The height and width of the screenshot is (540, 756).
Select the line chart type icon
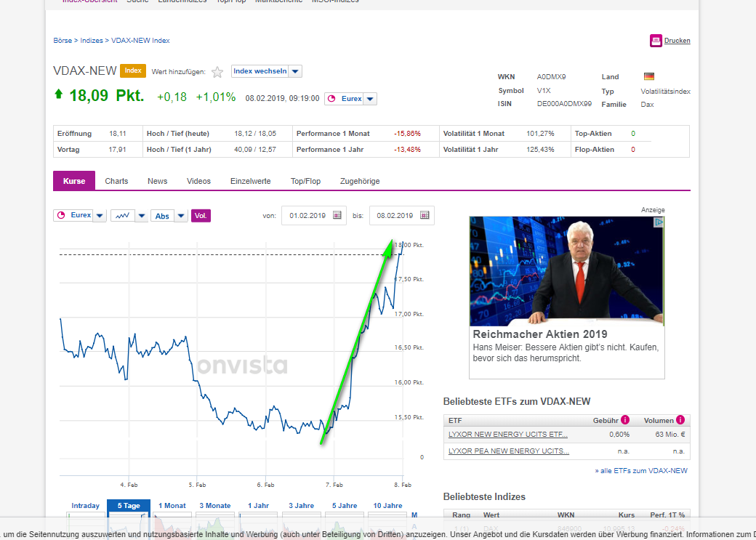[122, 216]
